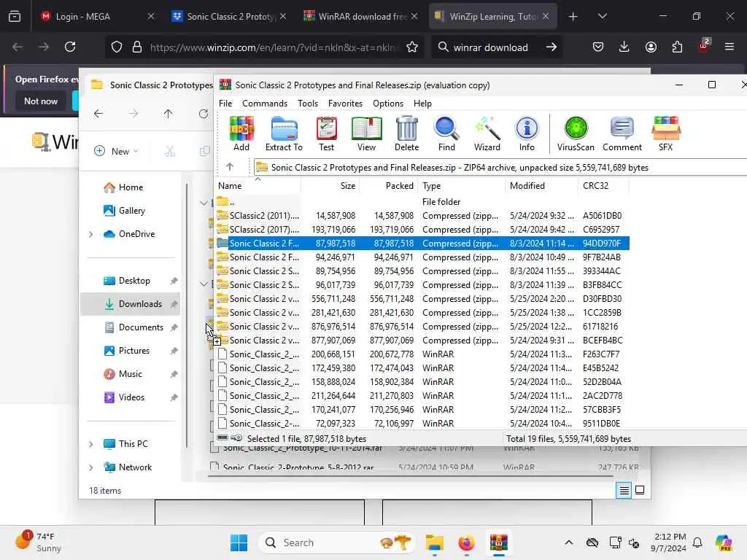Go up one level in WinRAR archive

(x=230, y=167)
